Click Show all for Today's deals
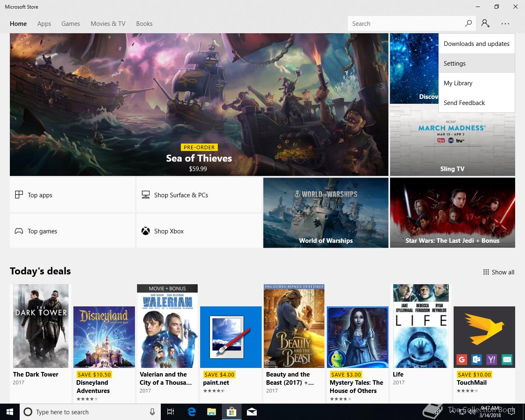Image resolution: width=525 pixels, height=420 pixels. click(x=499, y=272)
